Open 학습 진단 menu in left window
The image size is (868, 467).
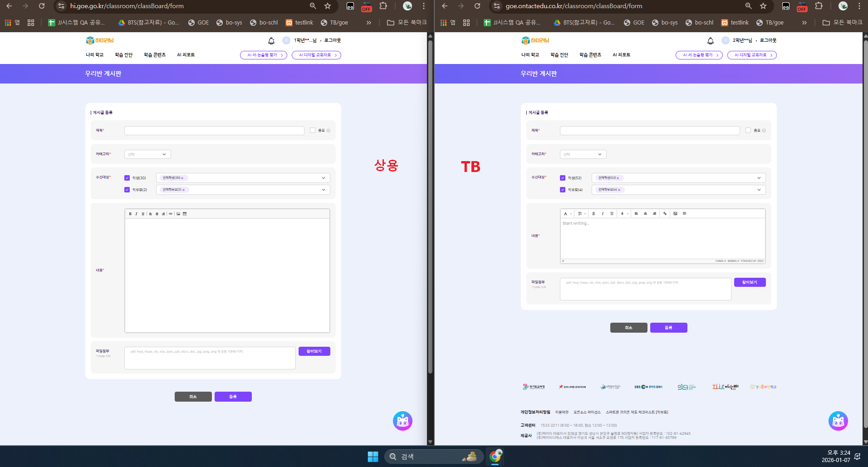coord(123,55)
